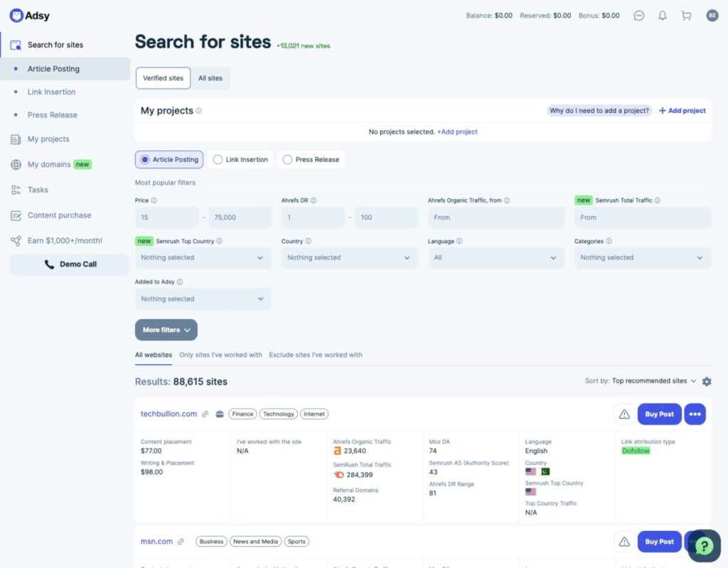
Task: Switch to the All sites tab
Action: [x=210, y=78]
